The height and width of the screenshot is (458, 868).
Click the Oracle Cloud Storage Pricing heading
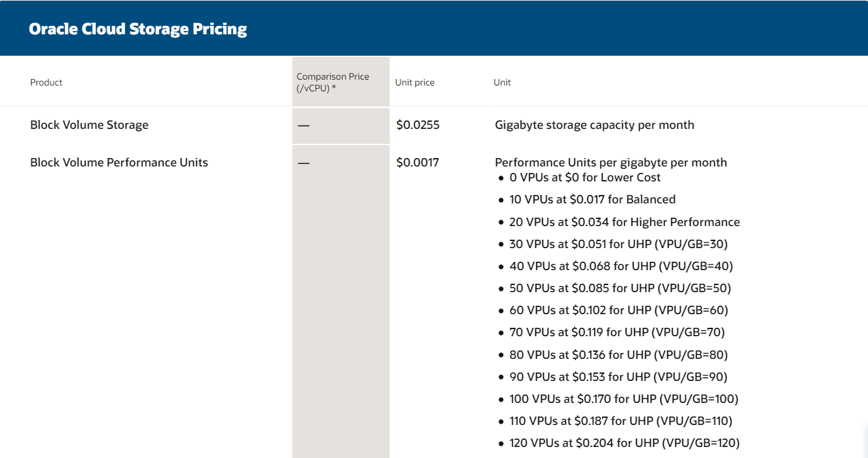(138, 29)
